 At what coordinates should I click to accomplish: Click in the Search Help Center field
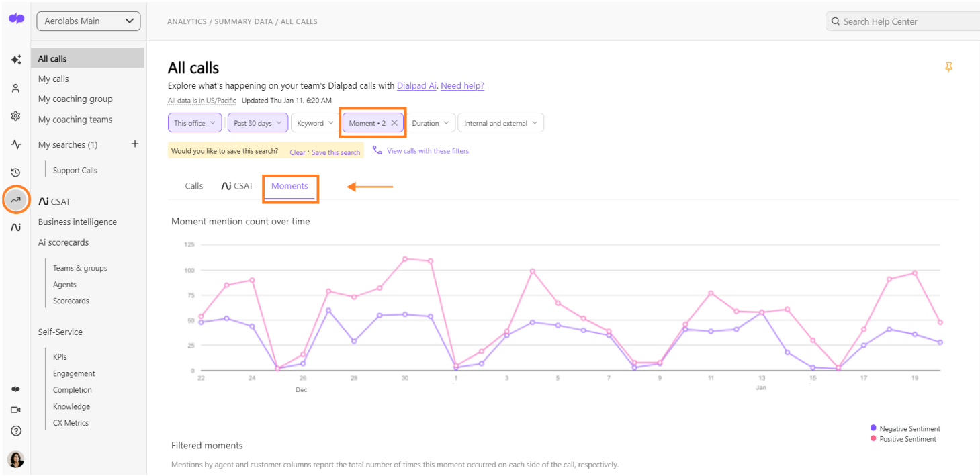pyautogui.click(x=903, y=21)
